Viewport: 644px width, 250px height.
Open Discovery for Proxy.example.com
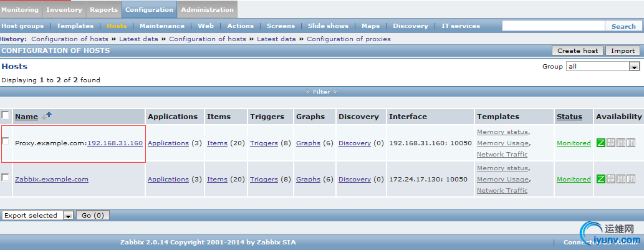pyautogui.click(x=355, y=143)
